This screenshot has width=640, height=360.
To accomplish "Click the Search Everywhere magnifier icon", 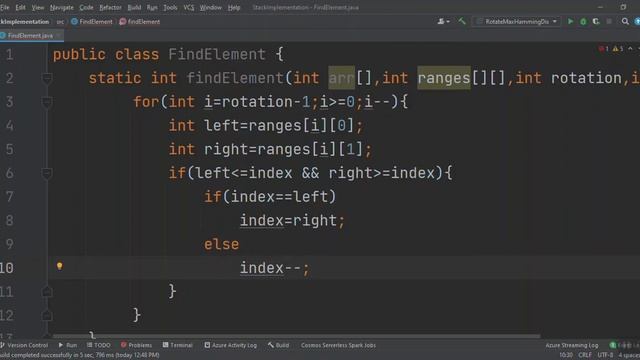I will pos(625,21).
